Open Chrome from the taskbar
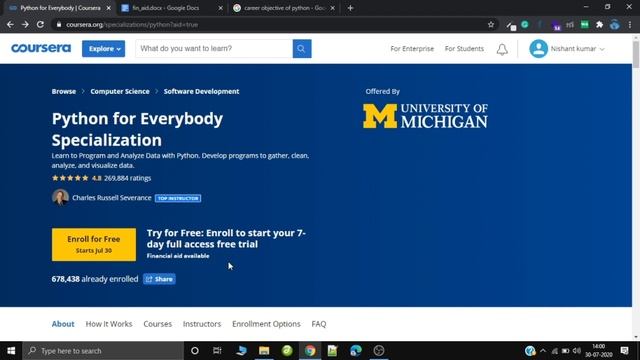 coord(310,351)
